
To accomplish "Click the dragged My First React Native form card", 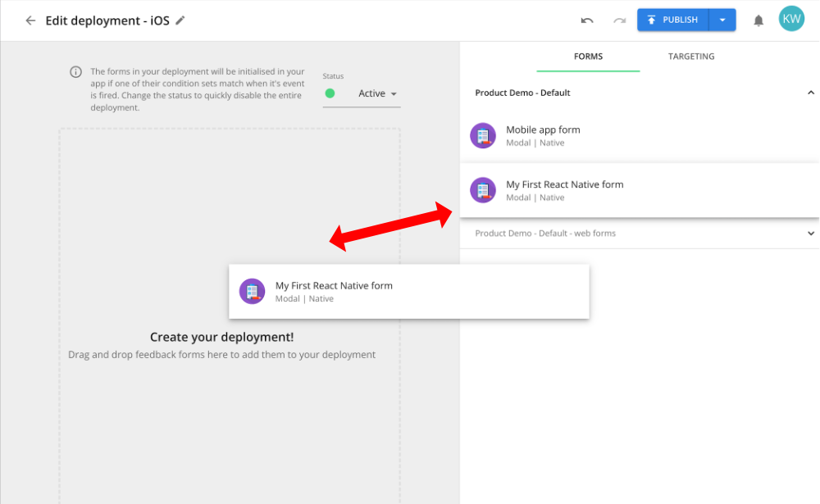I will click(x=408, y=291).
